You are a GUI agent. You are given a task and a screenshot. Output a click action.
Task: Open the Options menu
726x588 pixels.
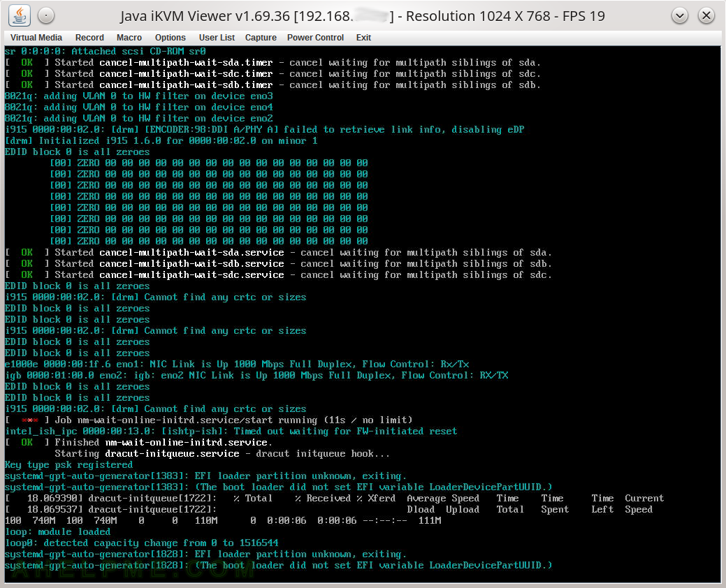pos(170,38)
